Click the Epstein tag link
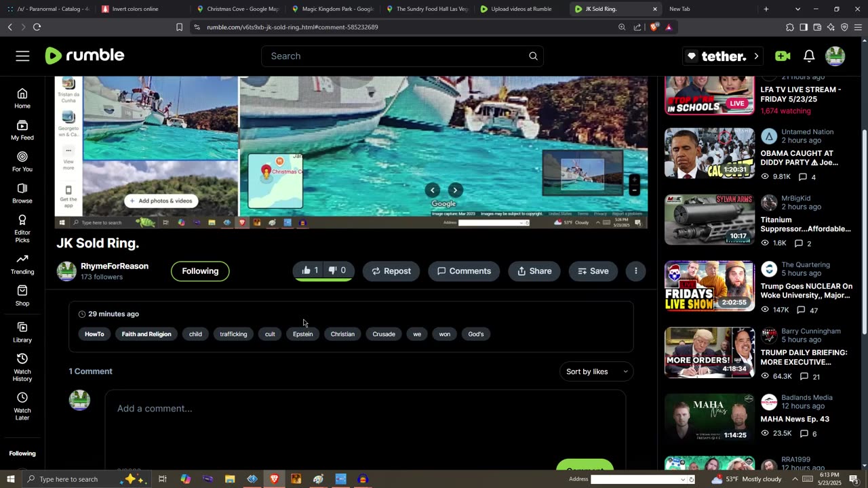Image resolution: width=868 pixels, height=488 pixels. point(302,334)
